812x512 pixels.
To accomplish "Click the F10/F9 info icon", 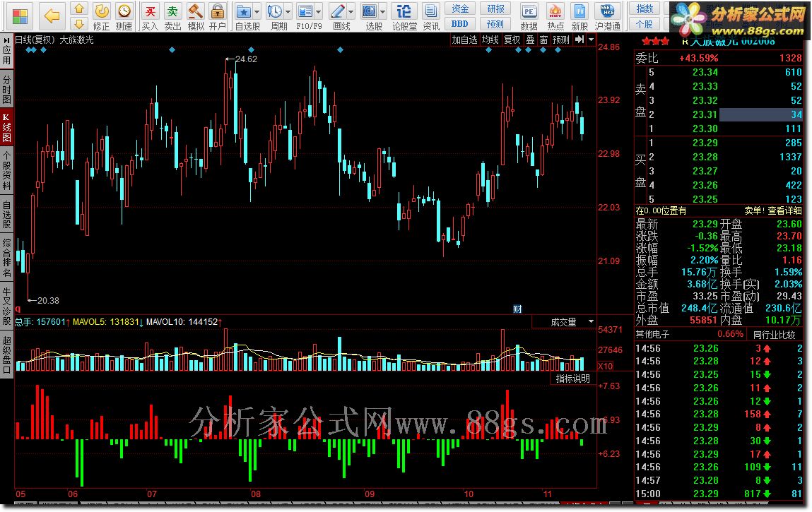I will (x=305, y=11).
